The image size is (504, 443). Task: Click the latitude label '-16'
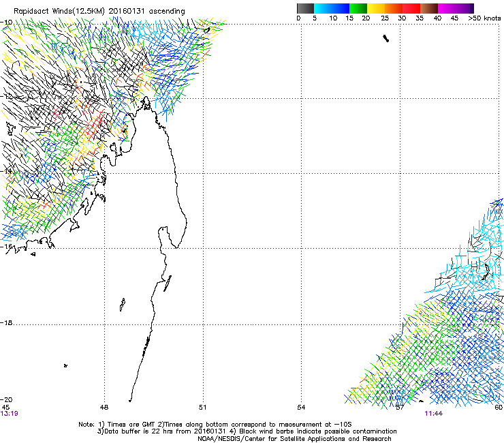coord(6,247)
